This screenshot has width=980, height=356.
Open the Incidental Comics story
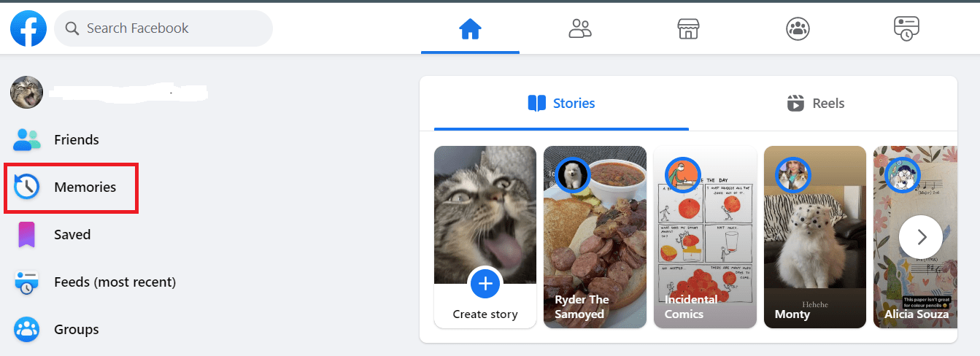click(705, 237)
